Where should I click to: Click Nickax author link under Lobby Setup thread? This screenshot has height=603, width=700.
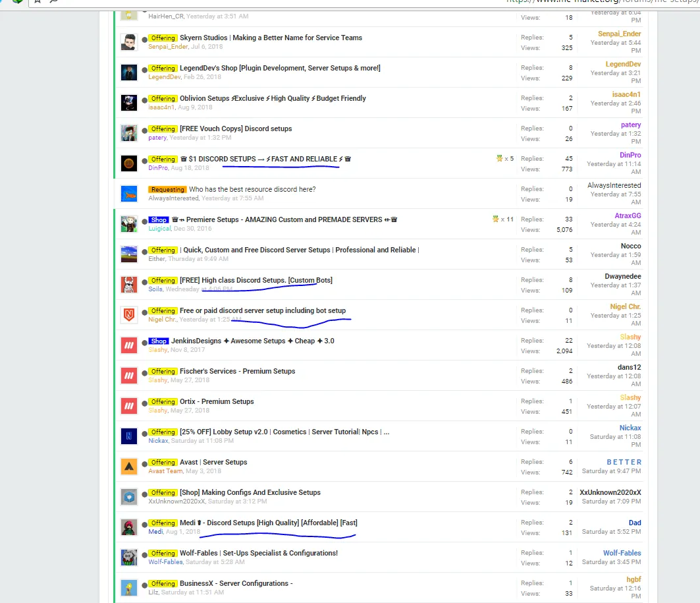(x=158, y=441)
